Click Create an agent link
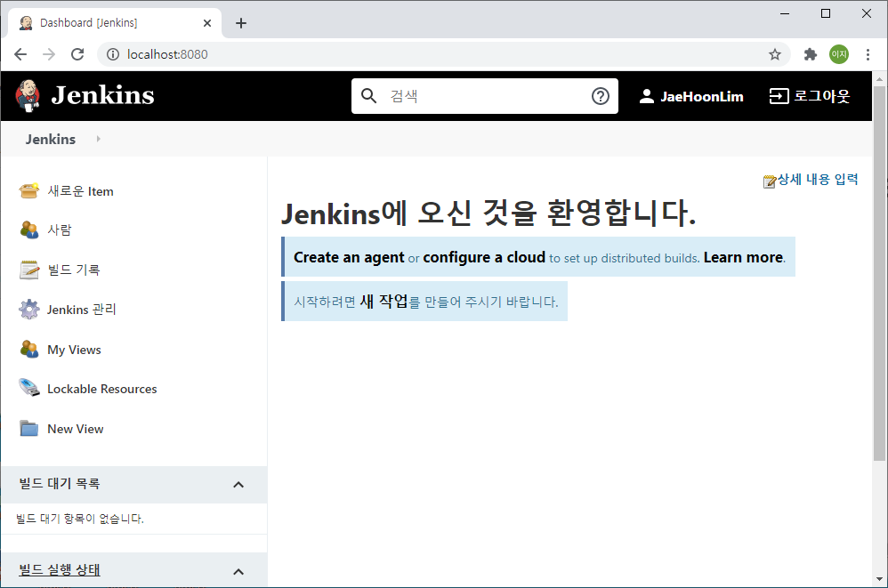888x588 pixels. pyautogui.click(x=349, y=257)
